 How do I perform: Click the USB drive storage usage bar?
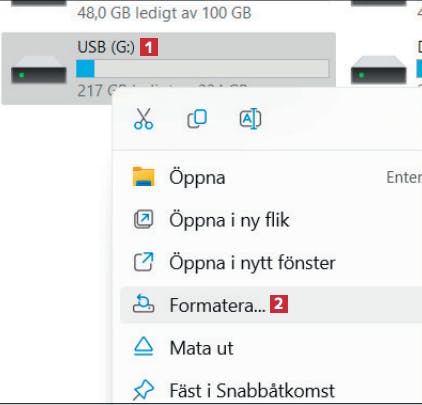(203, 69)
